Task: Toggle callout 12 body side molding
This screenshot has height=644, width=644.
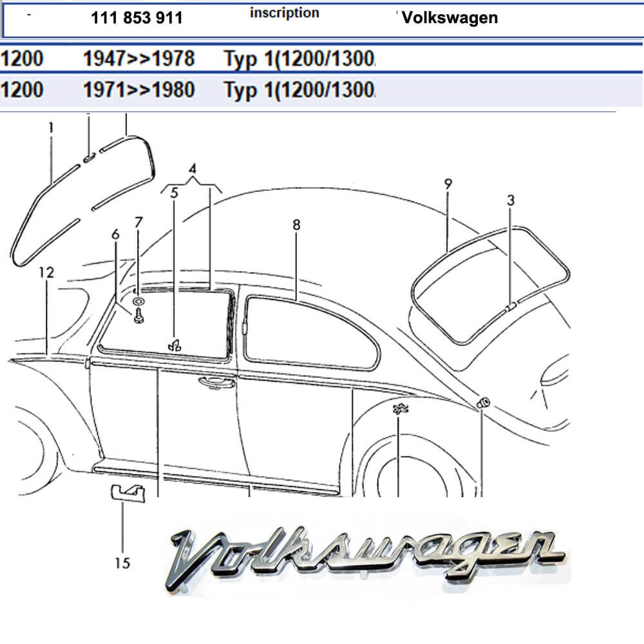Action: 46,273
